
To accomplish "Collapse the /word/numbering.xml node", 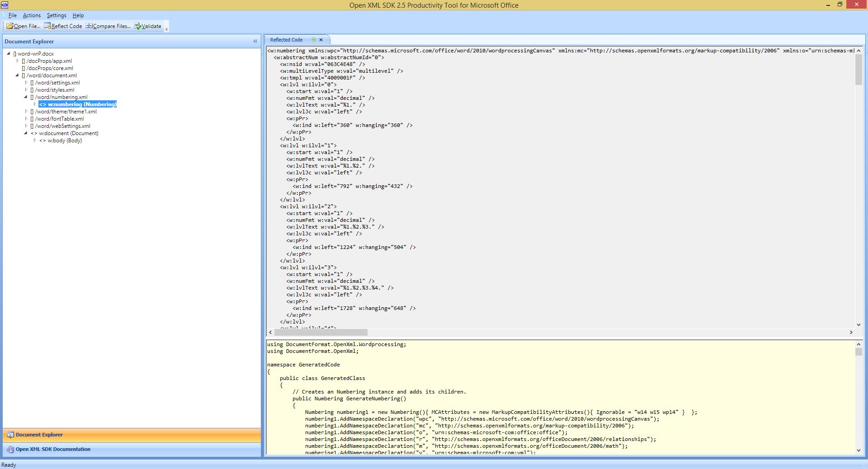I will click(x=26, y=97).
